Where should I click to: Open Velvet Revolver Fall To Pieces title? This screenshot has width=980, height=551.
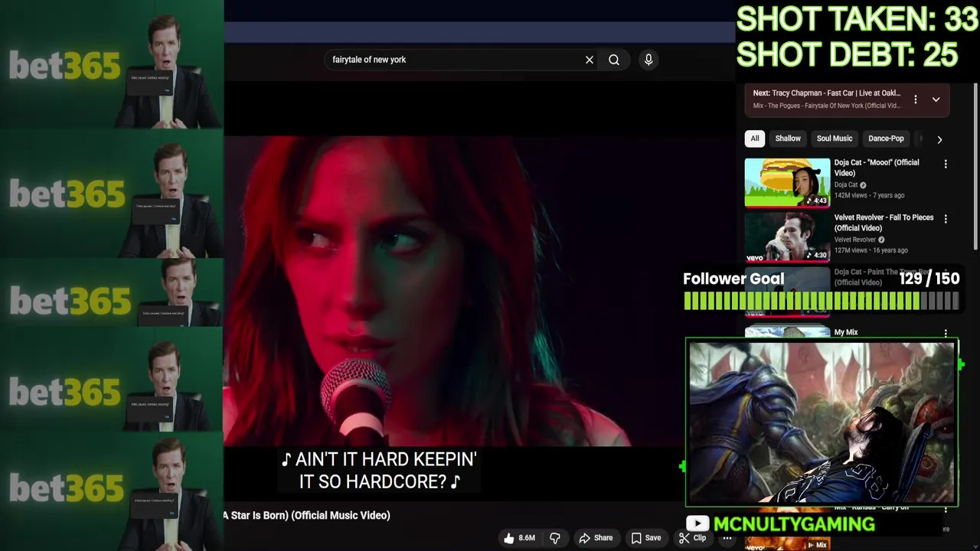(x=884, y=223)
